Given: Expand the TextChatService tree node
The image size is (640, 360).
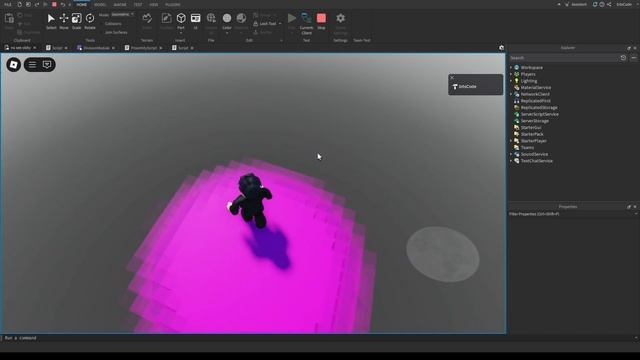Looking at the screenshot, I should (x=511, y=161).
